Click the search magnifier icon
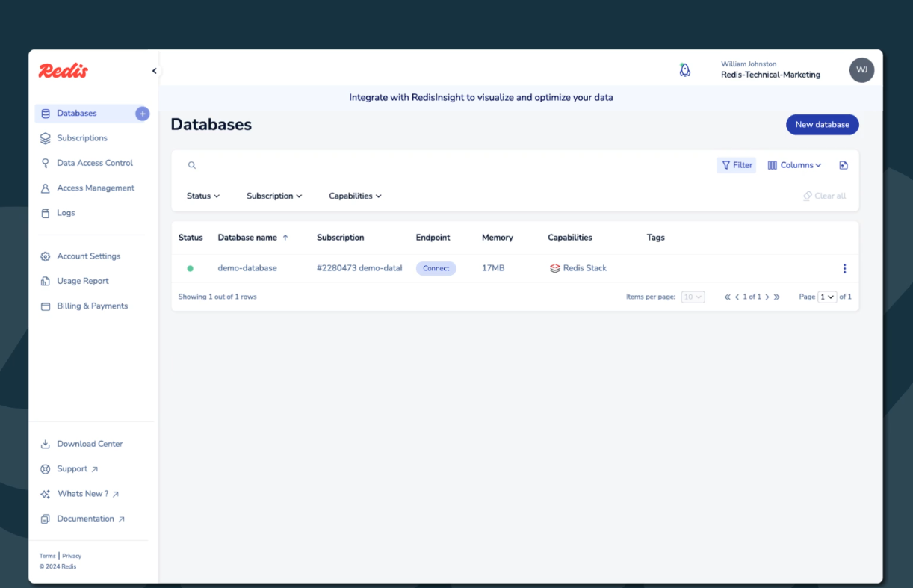This screenshot has width=913, height=588. (x=192, y=165)
